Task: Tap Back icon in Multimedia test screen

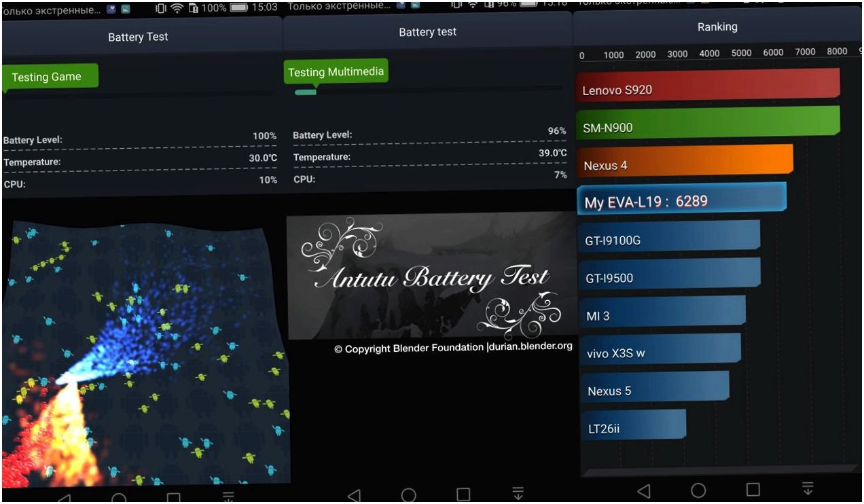Action: 354,496
